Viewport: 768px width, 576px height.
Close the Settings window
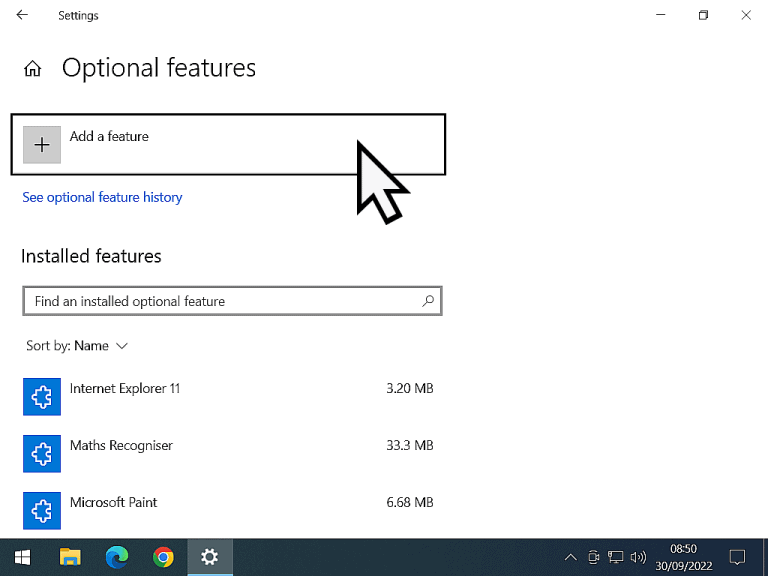click(746, 15)
